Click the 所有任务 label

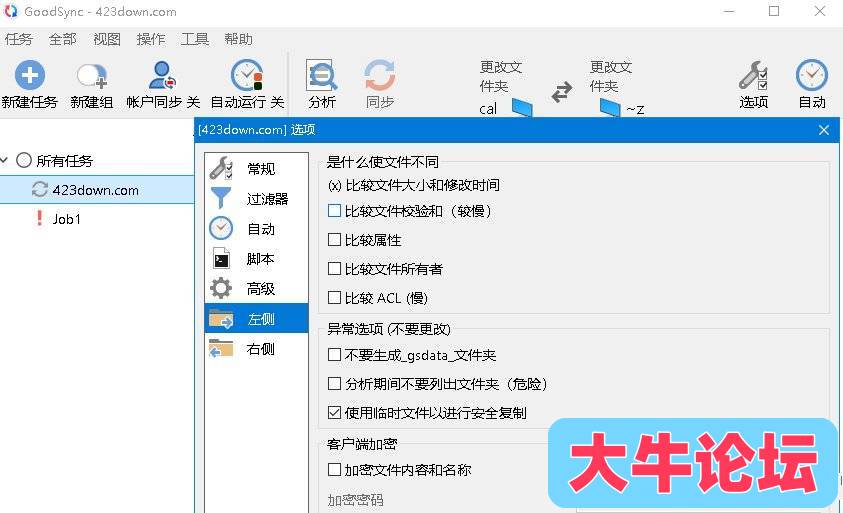click(x=65, y=160)
